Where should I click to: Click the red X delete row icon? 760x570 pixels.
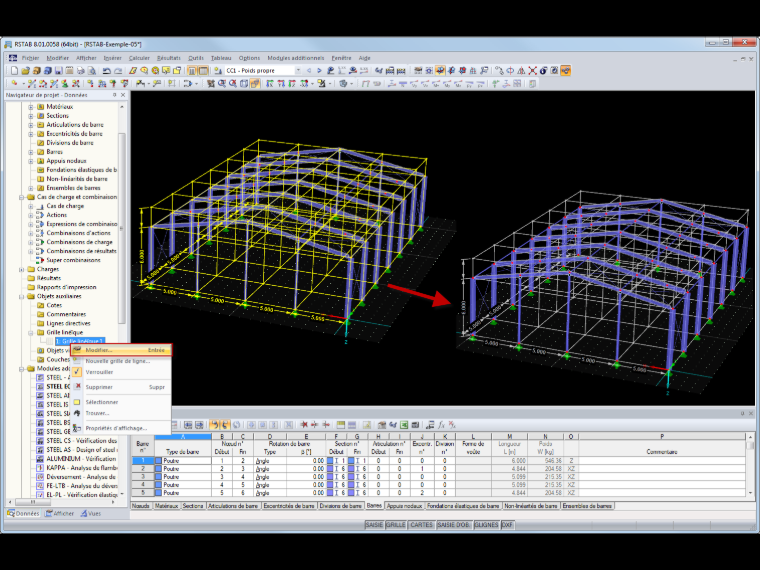tap(304, 425)
